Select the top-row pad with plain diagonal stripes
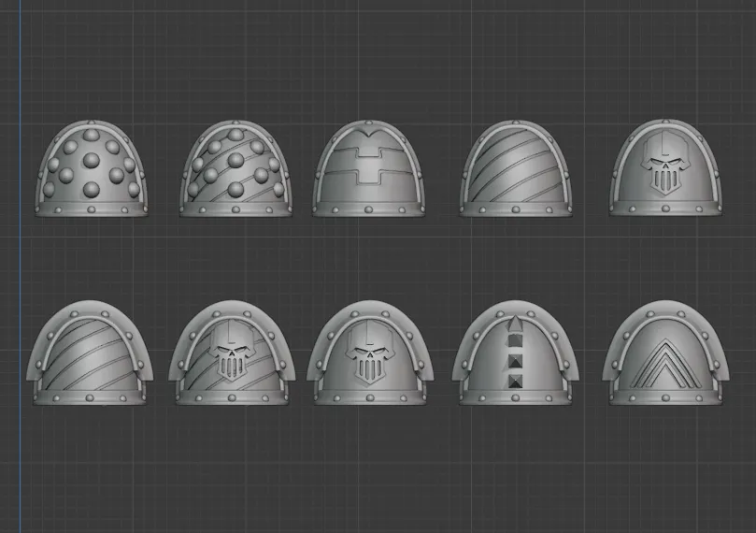Image resolution: width=756 pixels, height=533 pixels. click(x=516, y=168)
